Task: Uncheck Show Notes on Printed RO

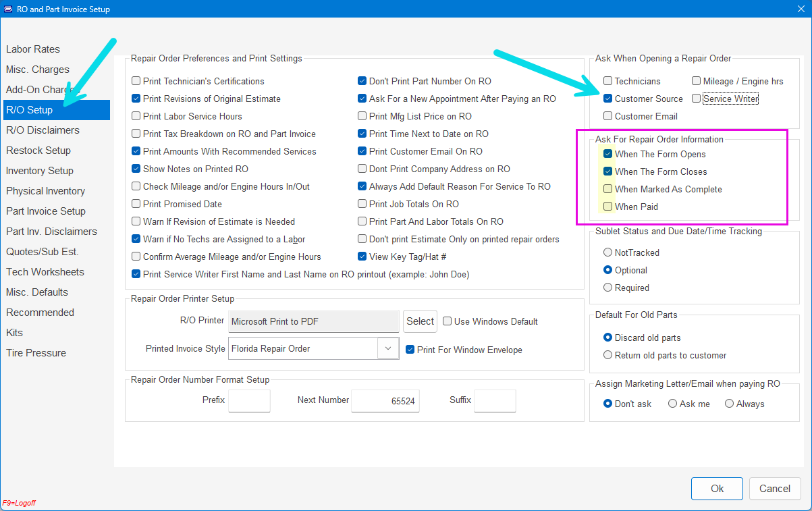Action: [x=136, y=169]
